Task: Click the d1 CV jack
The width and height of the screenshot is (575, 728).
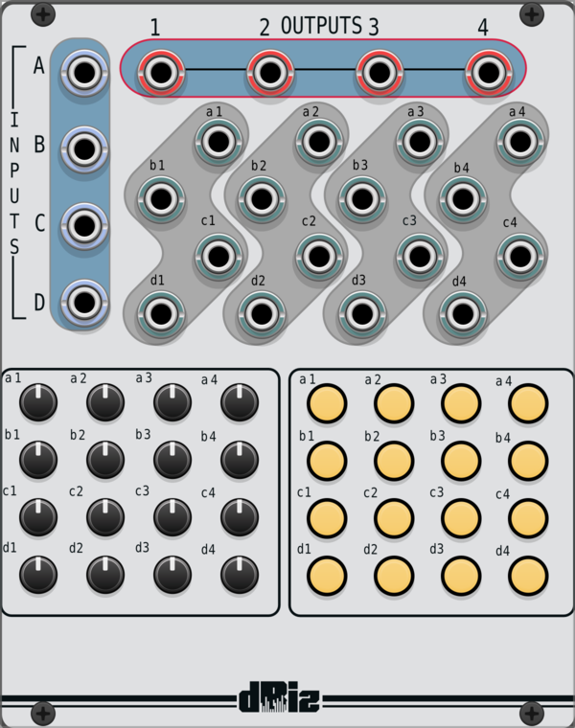Action: 161,314
